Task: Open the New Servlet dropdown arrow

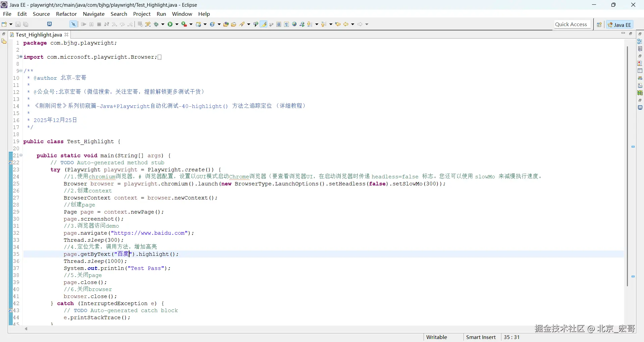Action: (x=219, y=24)
